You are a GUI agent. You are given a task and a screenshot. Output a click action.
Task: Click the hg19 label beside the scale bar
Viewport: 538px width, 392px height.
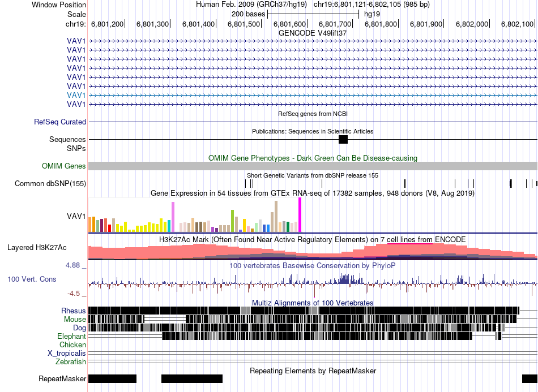(372, 14)
